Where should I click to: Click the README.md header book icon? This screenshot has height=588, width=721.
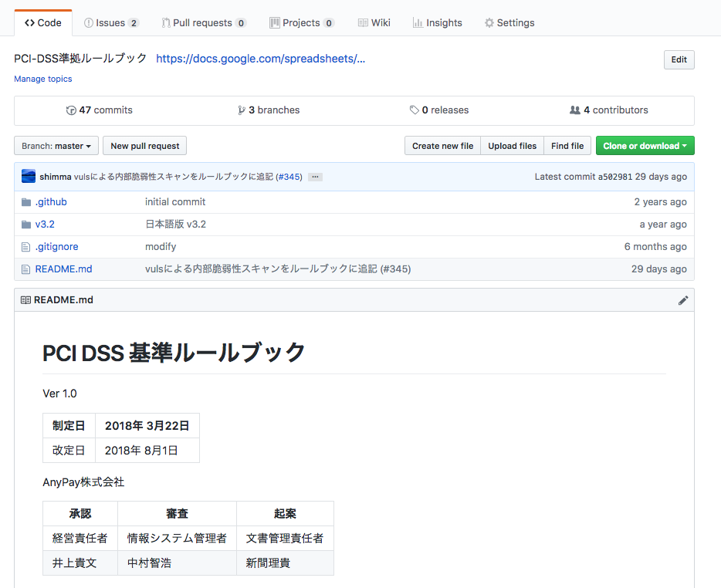click(x=25, y=300)
